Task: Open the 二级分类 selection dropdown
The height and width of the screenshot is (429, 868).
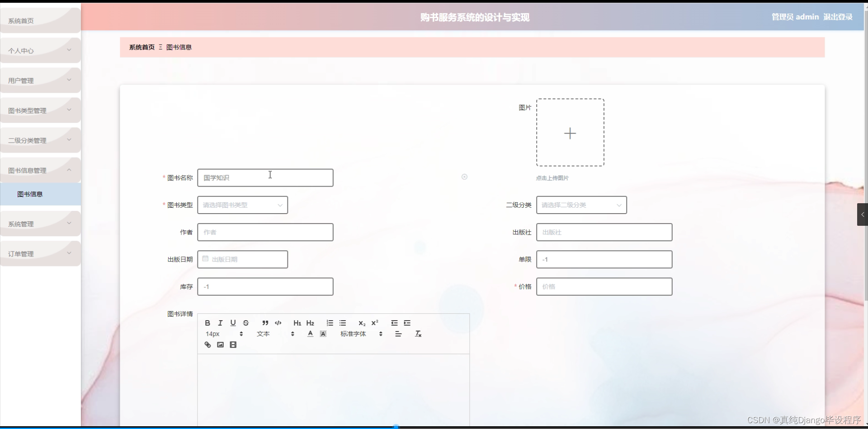Action: click(x=581, y=205)
